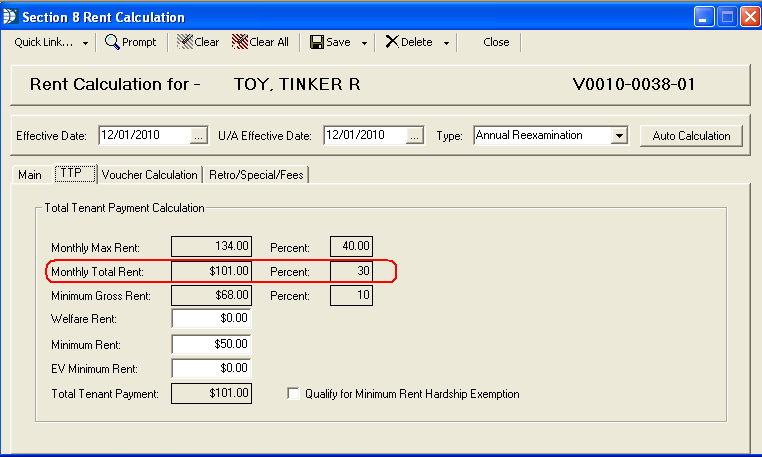The image size is (762, 457).
Task: Expand the Delete options arrow
Action: point(446,43)
